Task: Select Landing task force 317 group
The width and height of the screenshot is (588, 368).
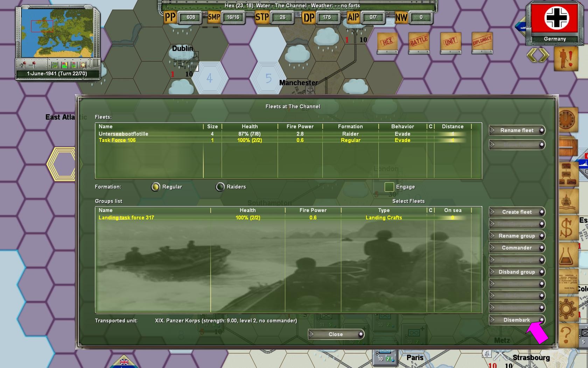Action: pyautogui.click(x=288, y=218)
